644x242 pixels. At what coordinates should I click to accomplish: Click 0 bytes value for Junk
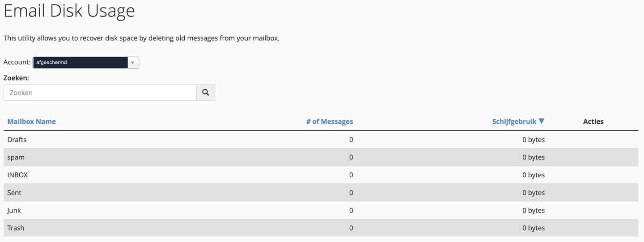click(534, 210)
